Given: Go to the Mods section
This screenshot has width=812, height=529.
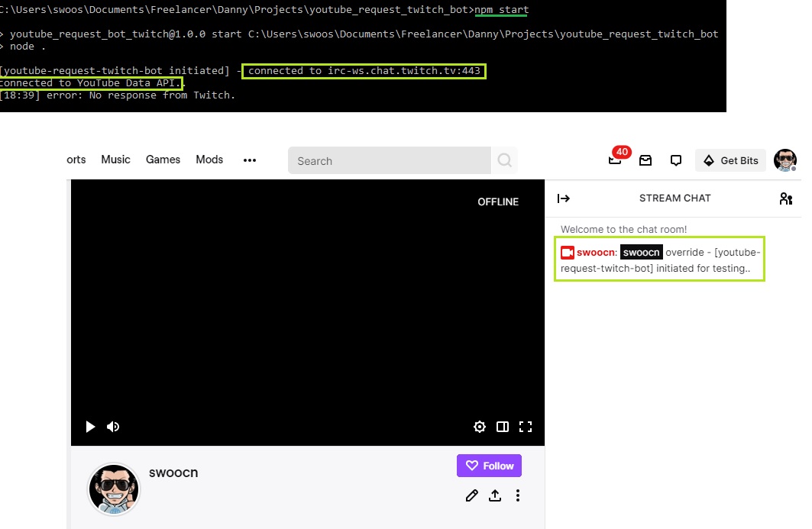Looking at the screenshot, I should point(209,160).
